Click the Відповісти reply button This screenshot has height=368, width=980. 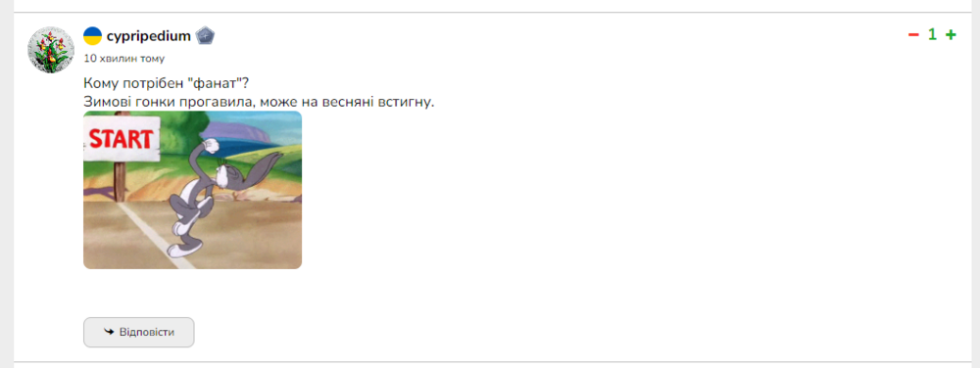[139, 333]
